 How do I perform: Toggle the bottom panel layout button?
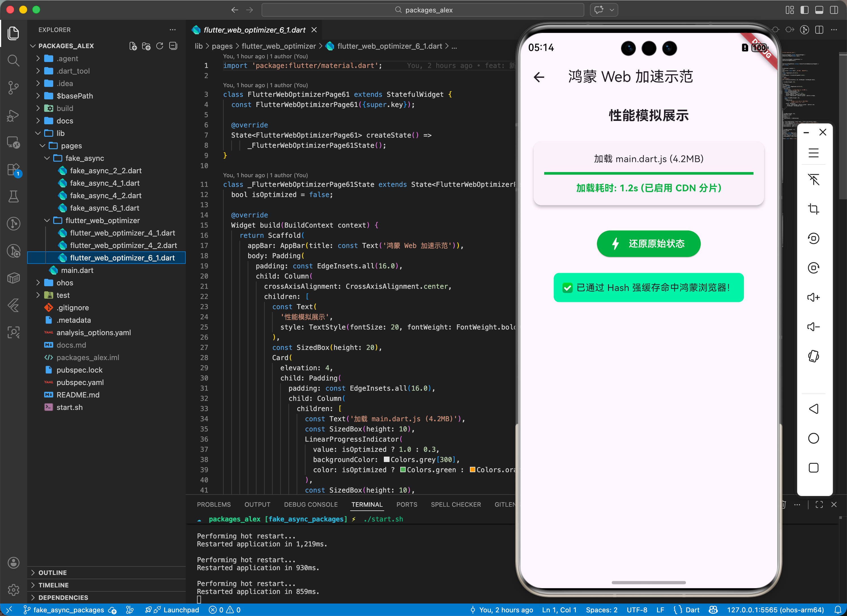click(x=819, y=10)
